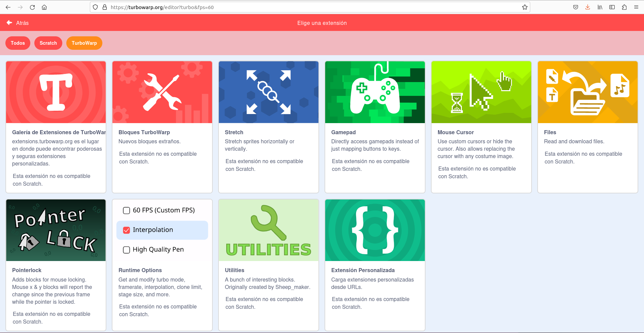The image size is (644, 333).
Task: Open the Files extension folder image
Action: pos(588,92)
